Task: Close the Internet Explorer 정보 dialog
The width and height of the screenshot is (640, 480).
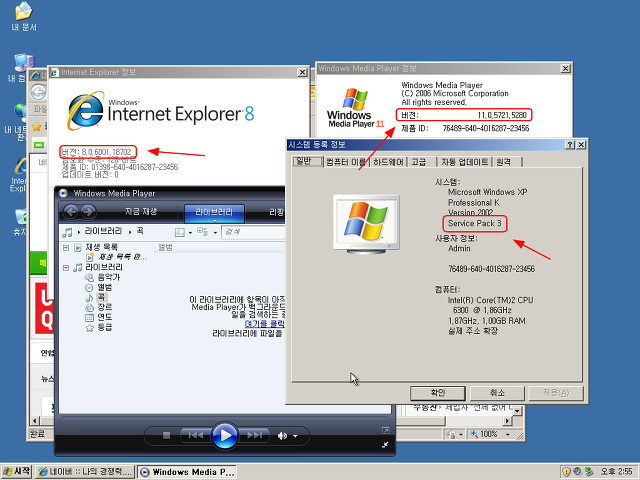Action: pyautogui.click(x=302, y=72)
